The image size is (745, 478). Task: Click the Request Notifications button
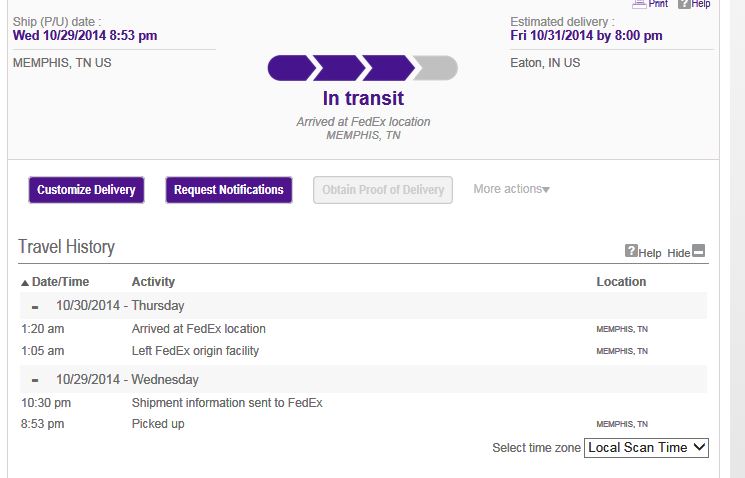pyautogui.click(x=229, y=190)
